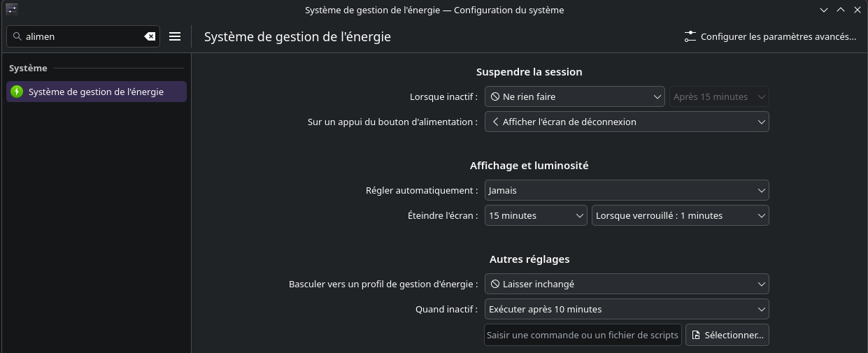Minimize the window with down chevron
The height and width of the screenshot is (353, 868).
coord(824,10)
